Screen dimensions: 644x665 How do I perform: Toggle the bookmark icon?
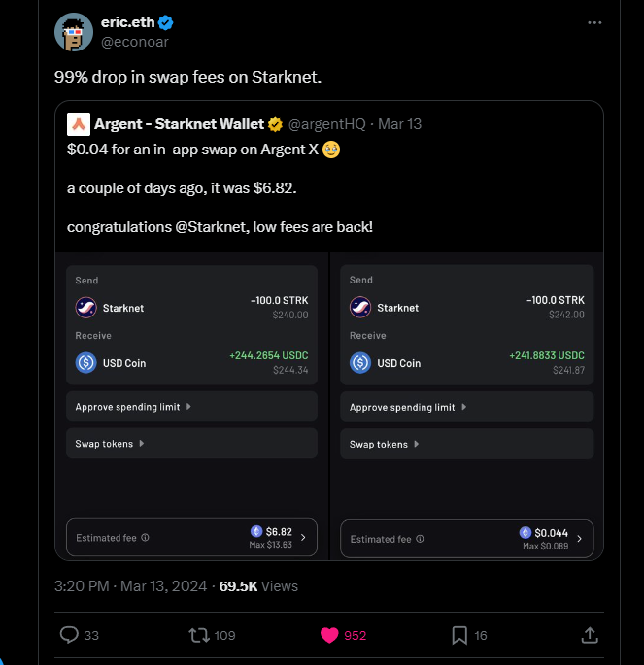459,635
